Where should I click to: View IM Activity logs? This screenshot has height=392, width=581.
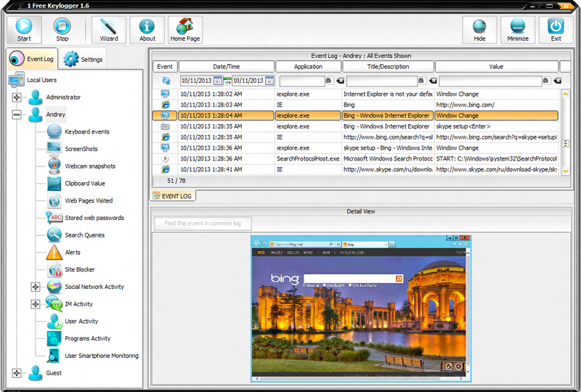pos(78,304)
